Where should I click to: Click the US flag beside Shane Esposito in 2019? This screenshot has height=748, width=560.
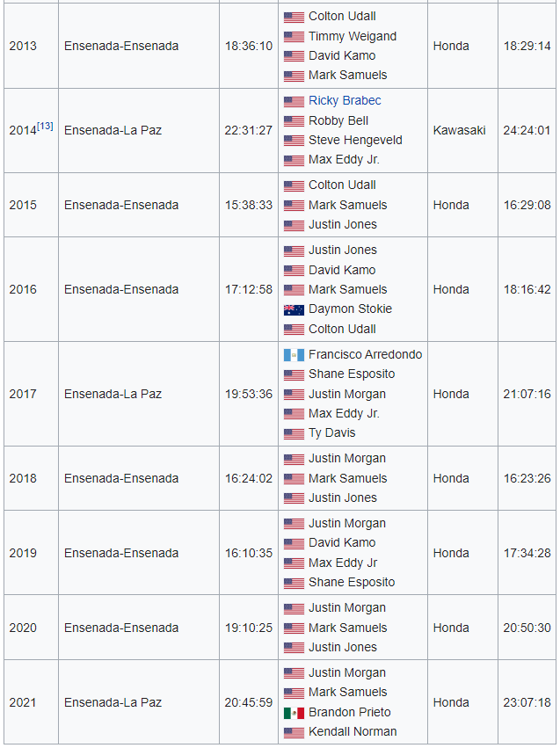(x=294, y=583)
